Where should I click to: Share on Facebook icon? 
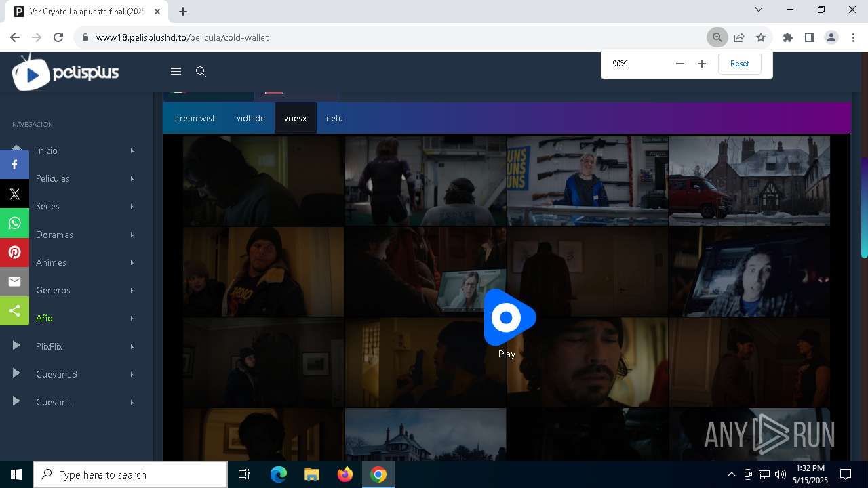[x=14, y=165]
